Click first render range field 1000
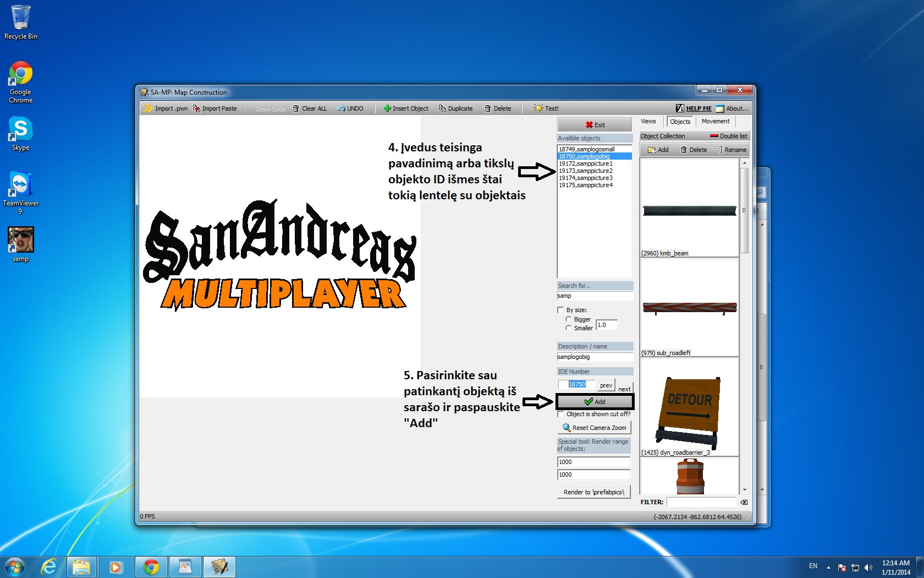This screenshot has width=924, height=578. 593,462
